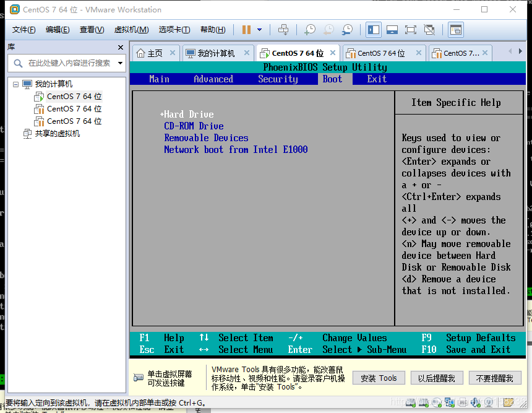The height and width of the screenshot is (413, 532).
Task: Toggle the thumbnail bar view
Action: click(392, 30)
